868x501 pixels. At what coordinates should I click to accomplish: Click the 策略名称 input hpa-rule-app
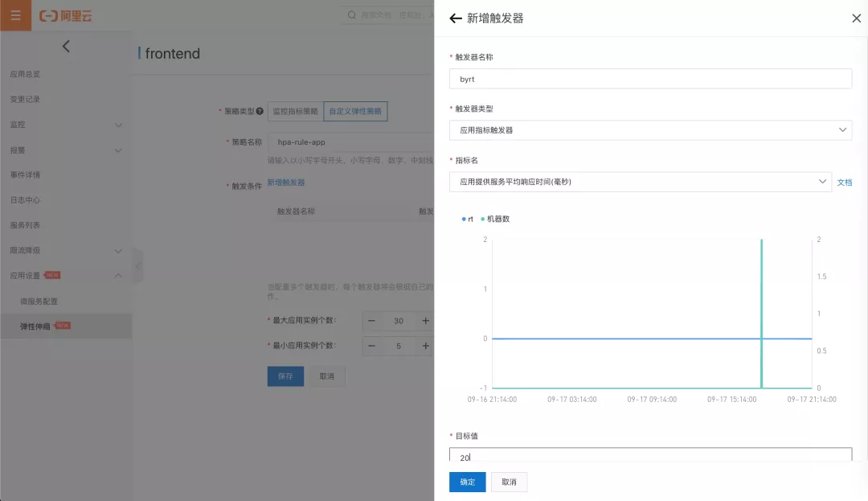coord(351,142)
